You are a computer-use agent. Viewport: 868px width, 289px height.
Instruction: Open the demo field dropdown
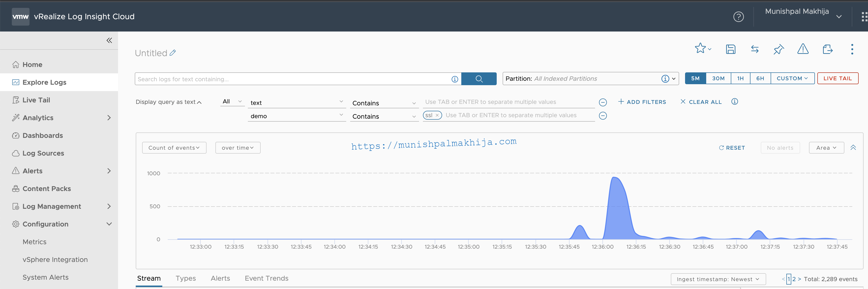(x=297, y=116)
